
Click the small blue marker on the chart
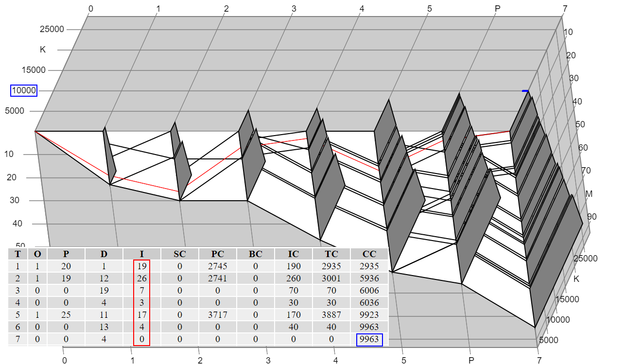(525, 91)
